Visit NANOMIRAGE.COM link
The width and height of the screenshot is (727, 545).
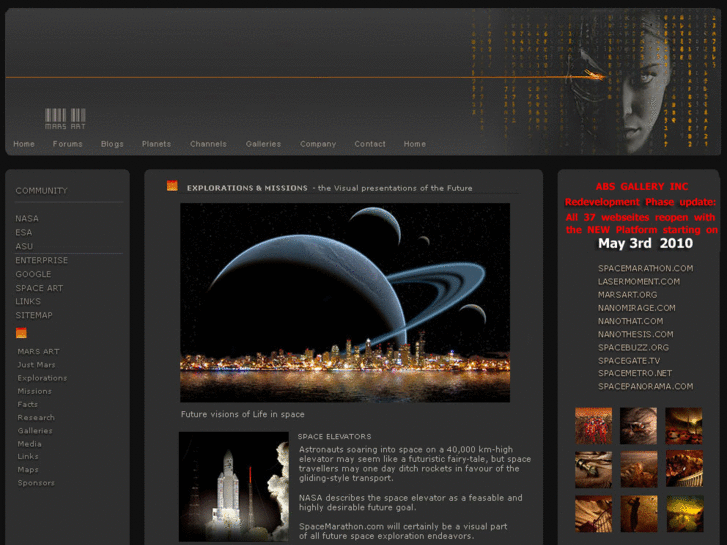coord(637,308)
